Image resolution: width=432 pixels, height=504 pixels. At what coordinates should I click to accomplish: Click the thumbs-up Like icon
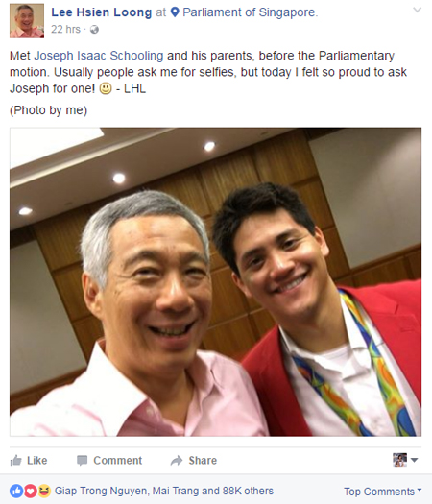point(15,461)
